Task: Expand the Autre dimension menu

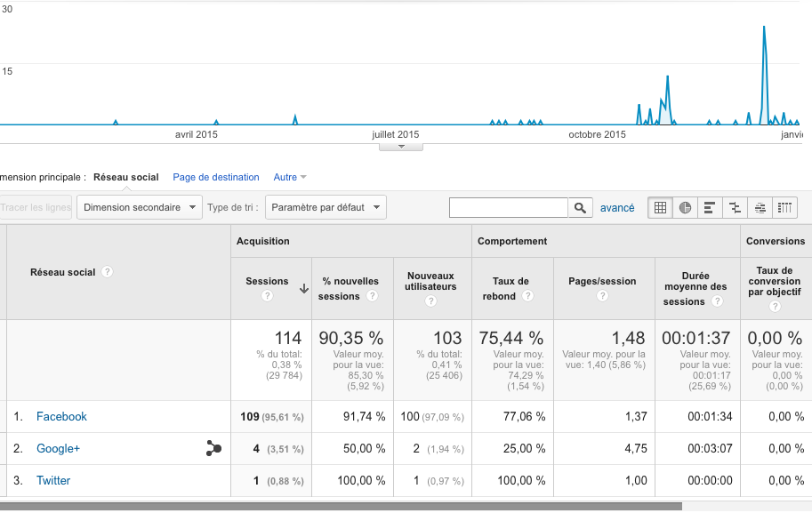Action: click(x=290, y=178)
